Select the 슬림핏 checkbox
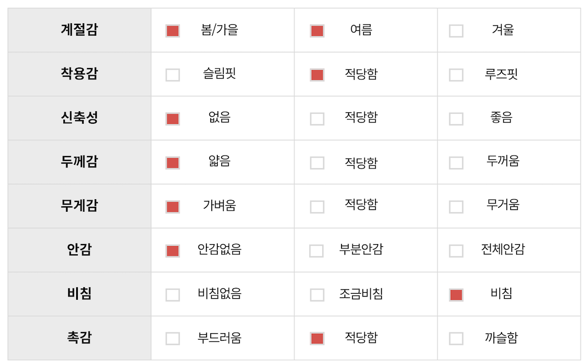588x364 pixels. [x=172, y=75]
